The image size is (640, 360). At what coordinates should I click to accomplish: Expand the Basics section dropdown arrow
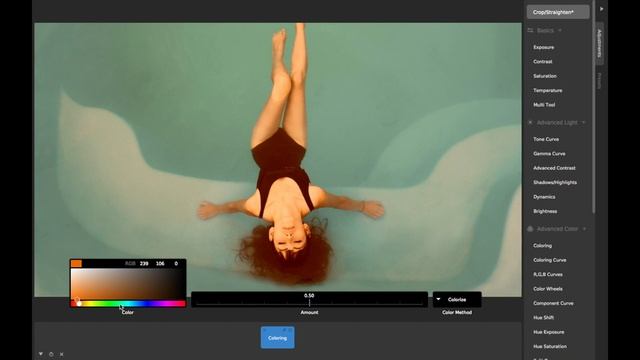(560, 30)
